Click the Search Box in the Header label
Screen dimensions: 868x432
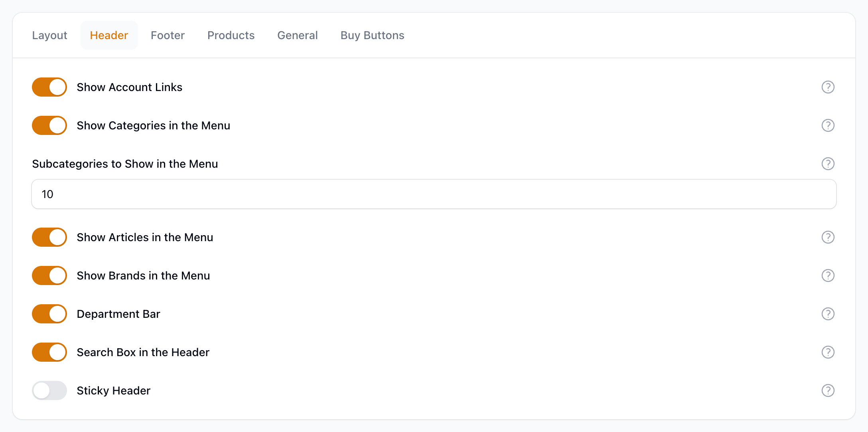pyautogui.click(x=143, y=352)
